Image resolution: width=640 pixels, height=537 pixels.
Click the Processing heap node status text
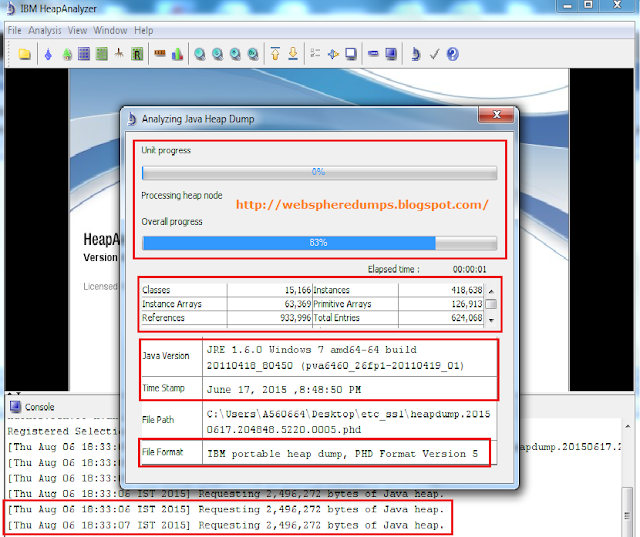tap(182, 195)
